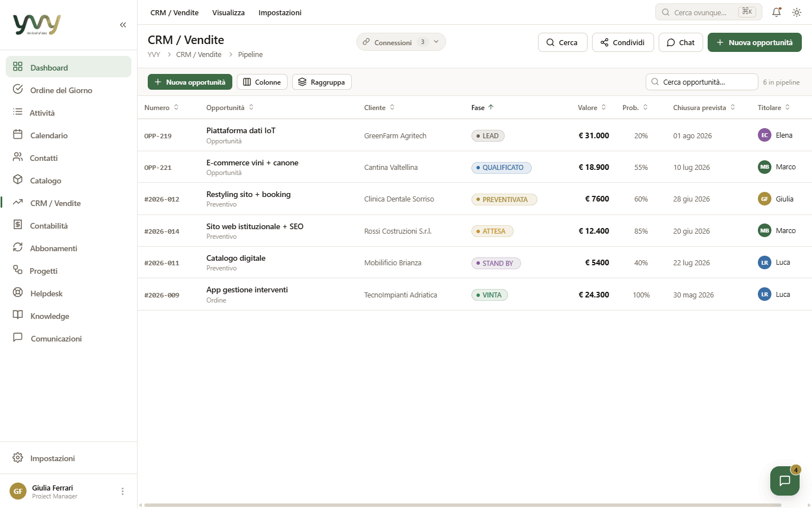Open CRM / Vendite top menu

(x=174, y=12)
